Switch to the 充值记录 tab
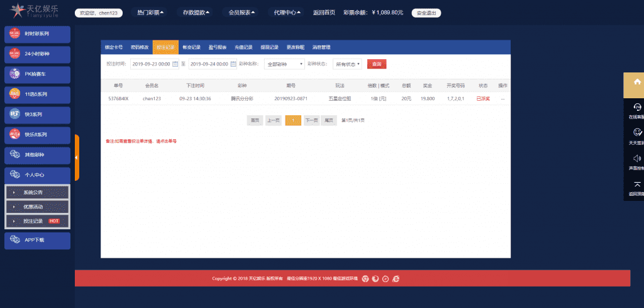Viewport: 644px width, 308px height. click(x=243, y=47)
